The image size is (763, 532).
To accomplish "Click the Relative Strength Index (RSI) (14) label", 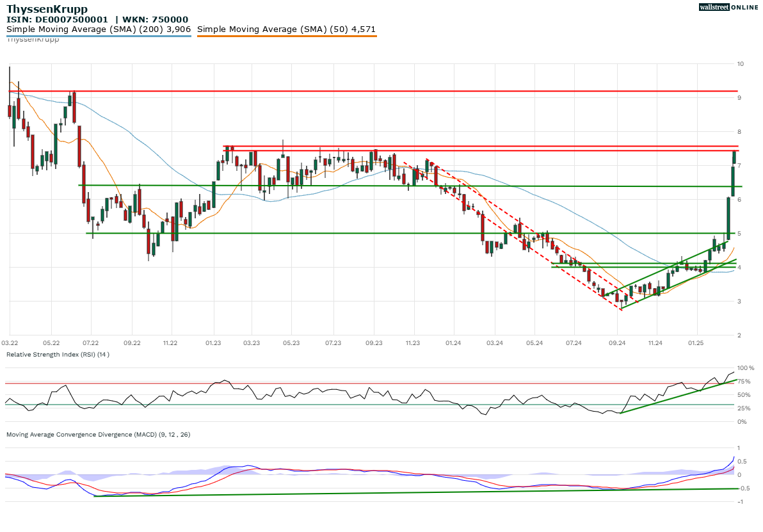I will 58,354.
